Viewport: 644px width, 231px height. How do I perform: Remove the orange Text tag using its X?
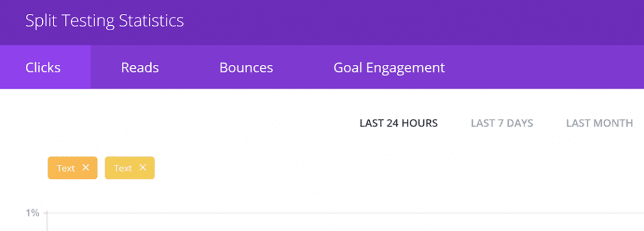click(x=86, y=167)
